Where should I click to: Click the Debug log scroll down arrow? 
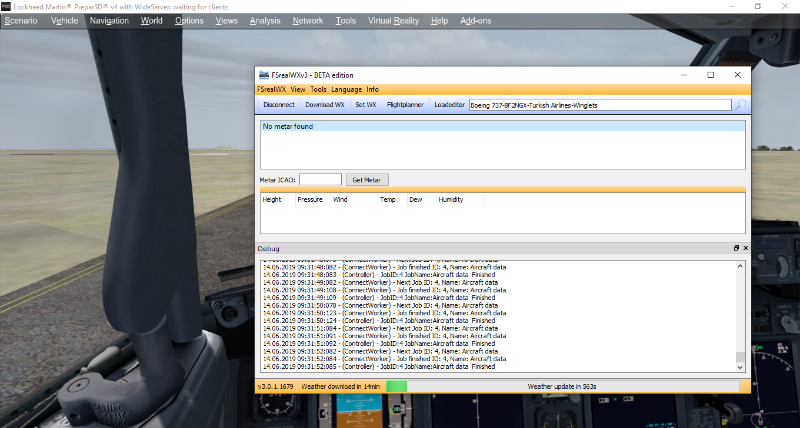tap(740, 367)
